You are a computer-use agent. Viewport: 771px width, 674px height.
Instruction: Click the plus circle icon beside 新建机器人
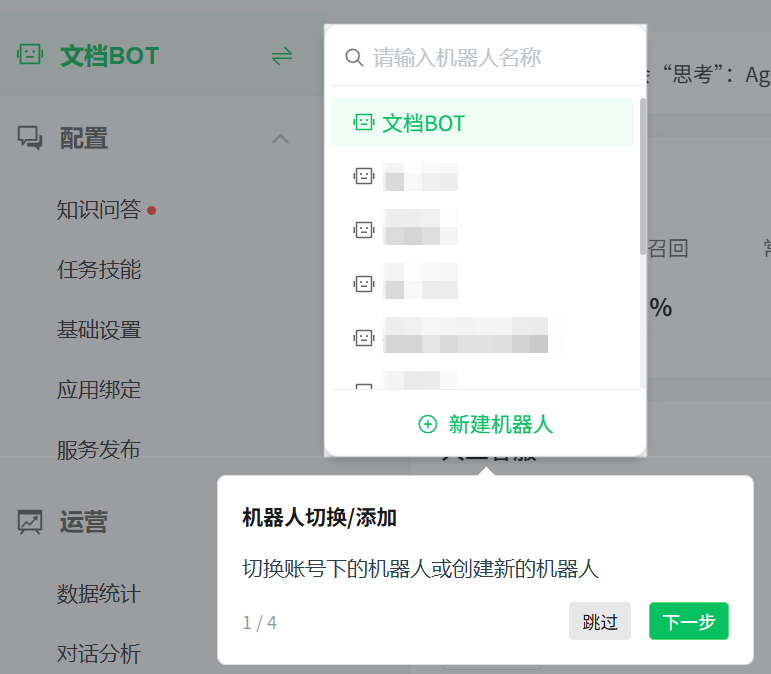click(x=427, y=424)
